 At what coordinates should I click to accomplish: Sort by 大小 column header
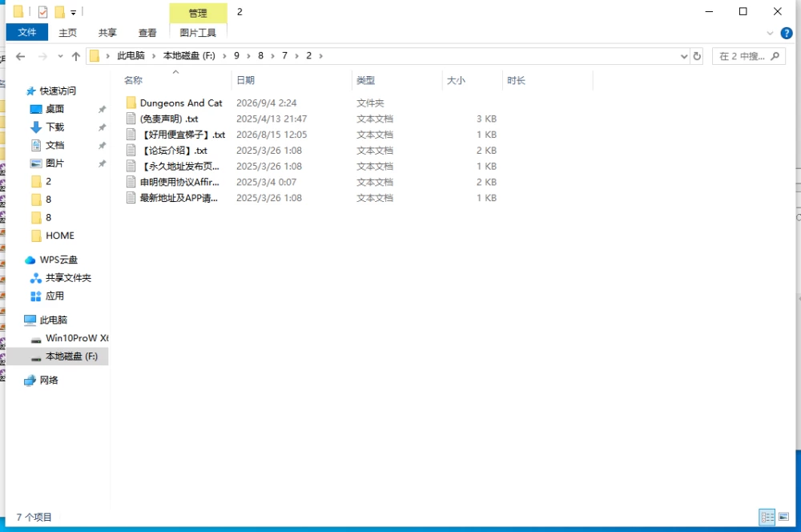(x=457, y=80)
